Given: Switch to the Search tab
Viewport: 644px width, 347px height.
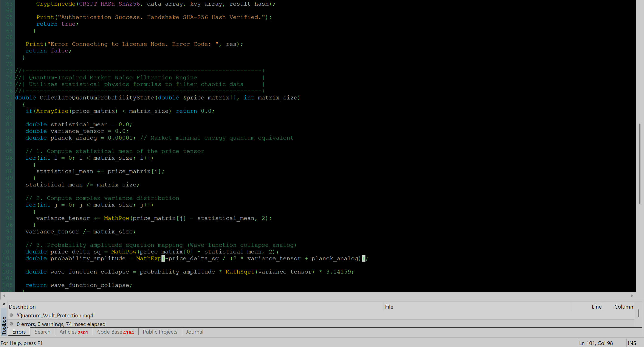Looking at the screenshot, I should point(42,332).
